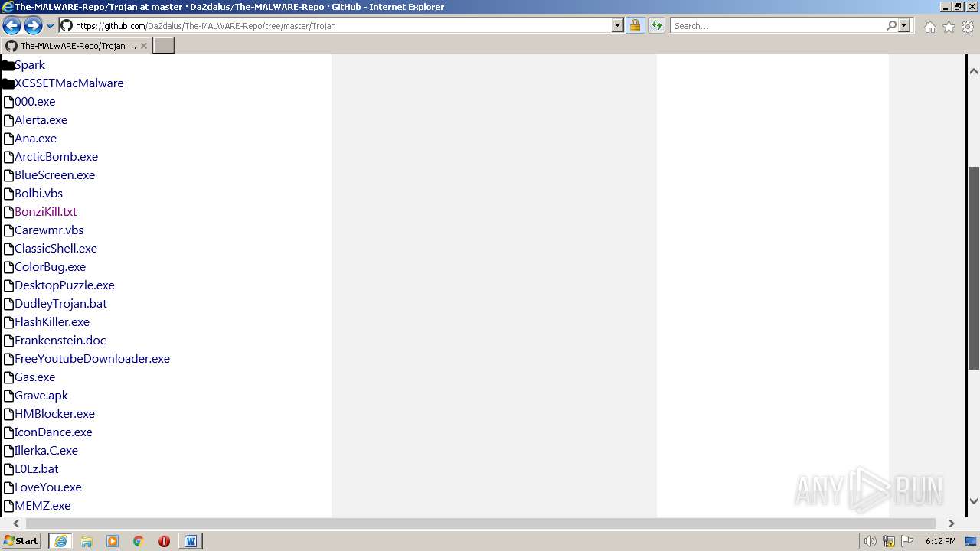The height and width of the screenshot is (551, 980).
Task: Click the security lock icon
Action: click(x=635, y=25)
